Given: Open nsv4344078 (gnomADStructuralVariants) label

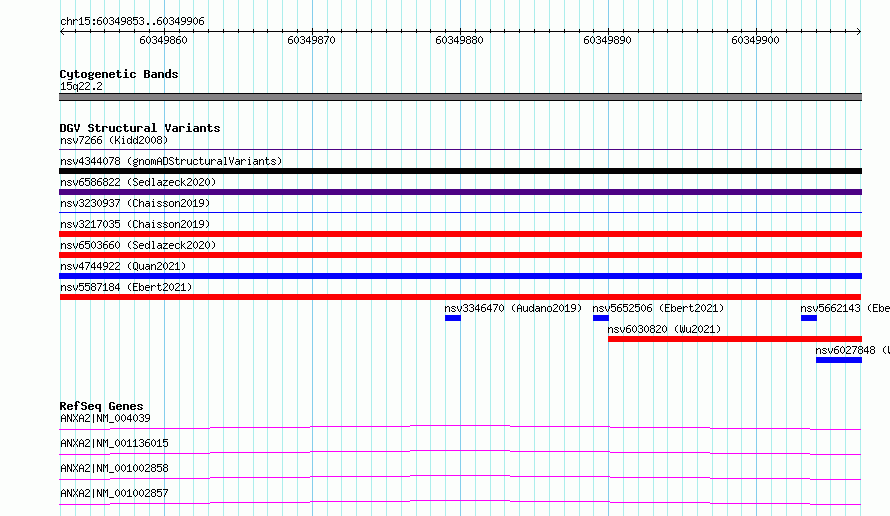Looking at the screenshot, I should (x=171, y=161).
